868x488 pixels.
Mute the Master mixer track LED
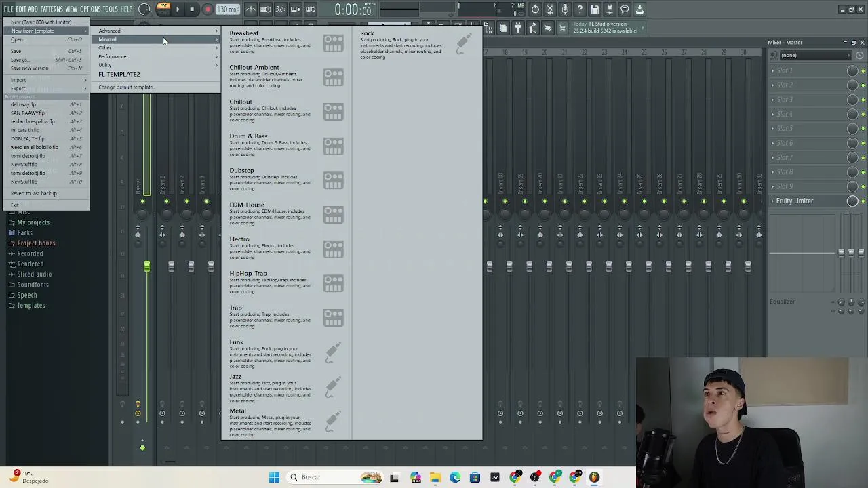click(142, 201)
